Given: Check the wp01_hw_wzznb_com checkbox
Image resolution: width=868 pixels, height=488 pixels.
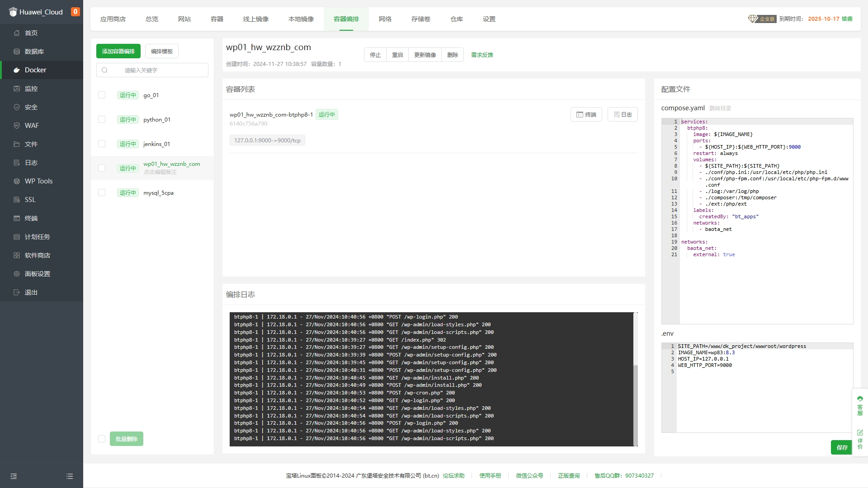Looking at the screenshot, I should point(102,168).
